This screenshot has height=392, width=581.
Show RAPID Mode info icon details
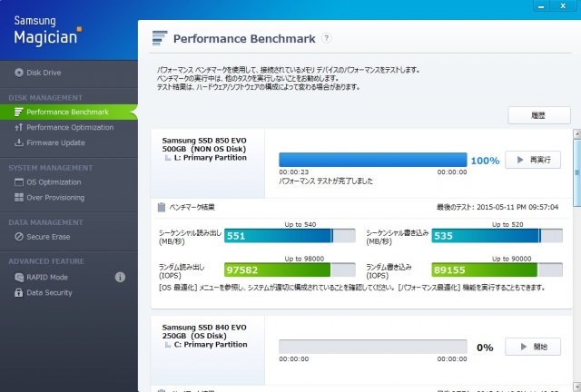(120, 277)
